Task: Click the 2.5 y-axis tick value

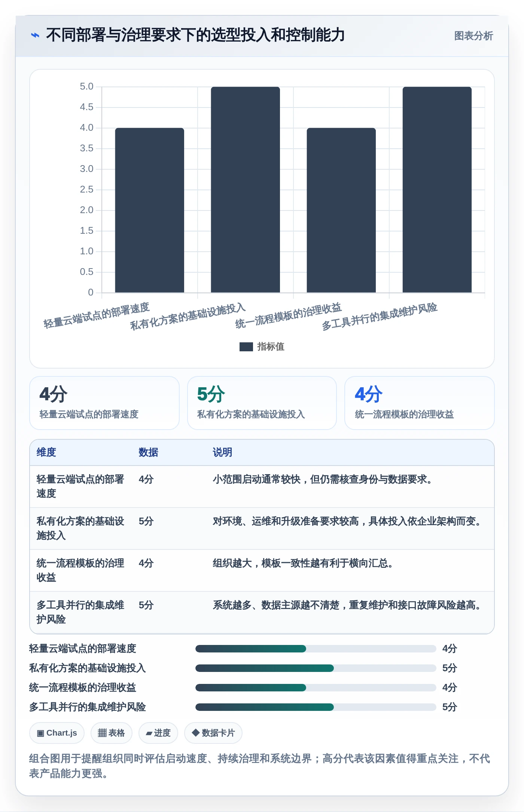Action: 86,190
